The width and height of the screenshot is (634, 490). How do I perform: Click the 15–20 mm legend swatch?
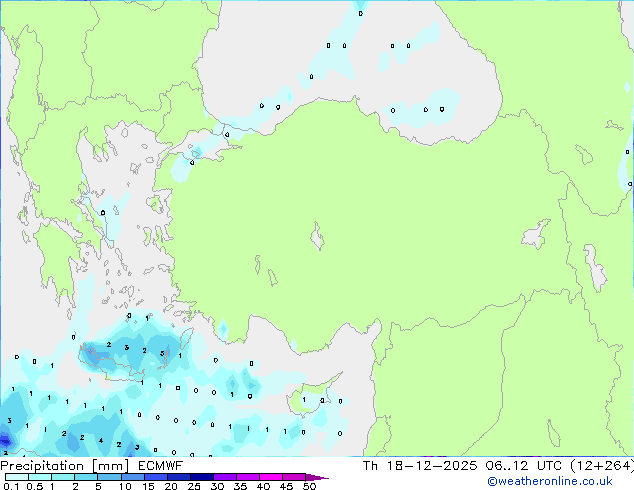point(156,477)
